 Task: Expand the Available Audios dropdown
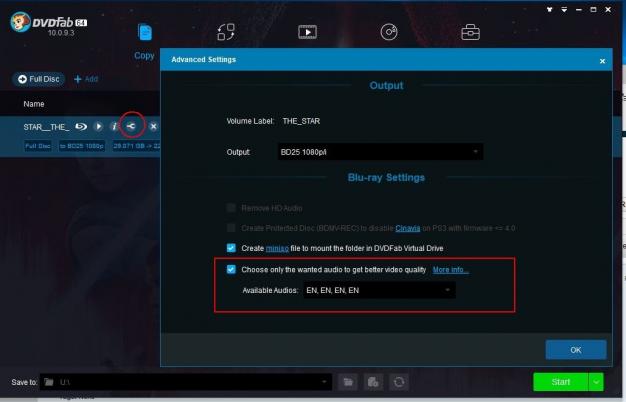click(x=379, y=290)
